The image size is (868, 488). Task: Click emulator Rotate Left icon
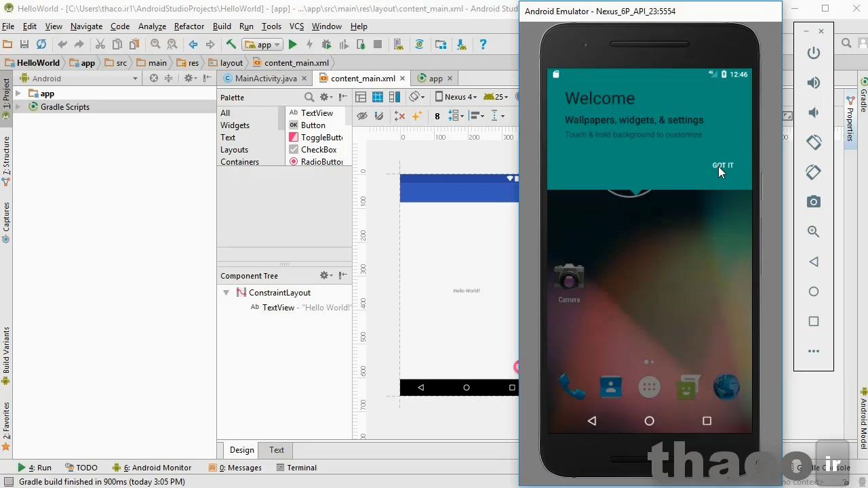tap(814, 142)
